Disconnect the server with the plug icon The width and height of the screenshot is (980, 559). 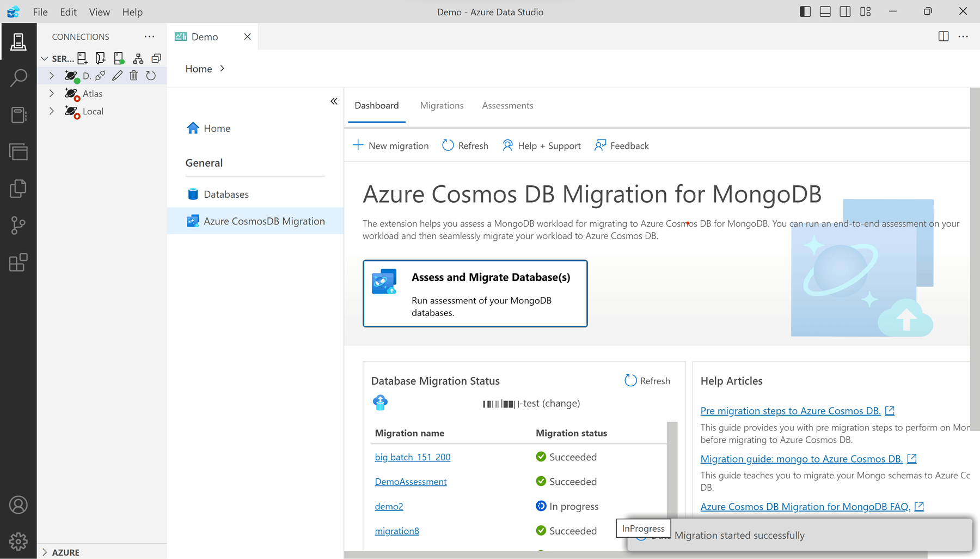pyautogui.click(x=100, y=75)
